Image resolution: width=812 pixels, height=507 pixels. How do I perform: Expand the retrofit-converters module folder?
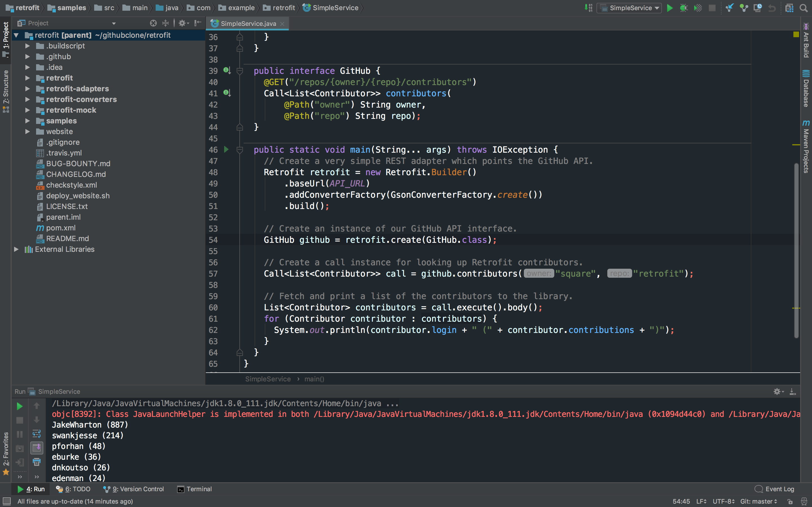(28, 99)
